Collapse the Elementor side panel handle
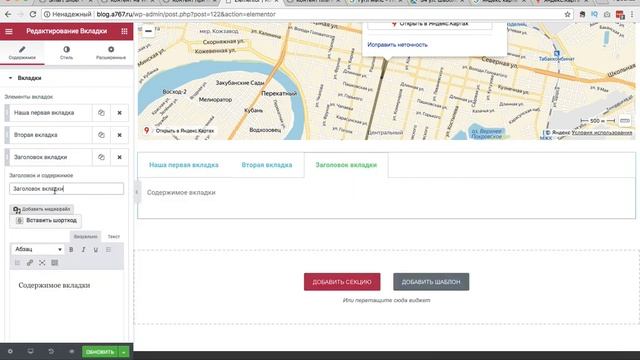 136,192
